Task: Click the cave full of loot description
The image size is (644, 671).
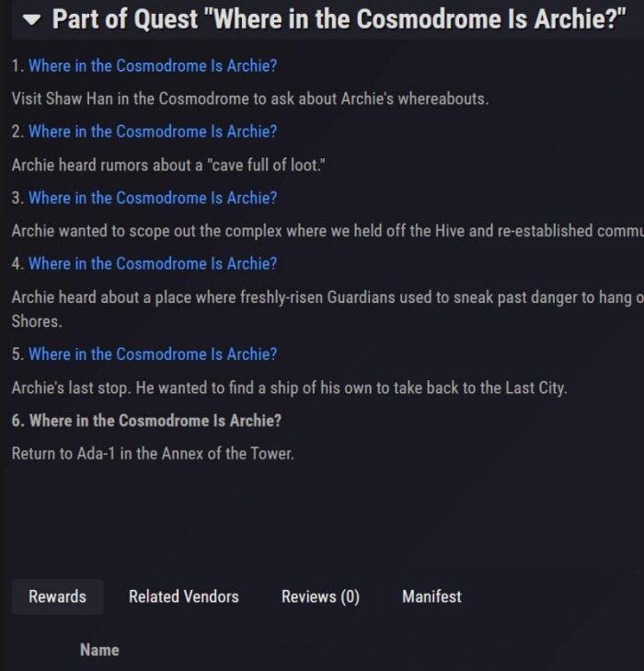Action: [x=168, y=165]
